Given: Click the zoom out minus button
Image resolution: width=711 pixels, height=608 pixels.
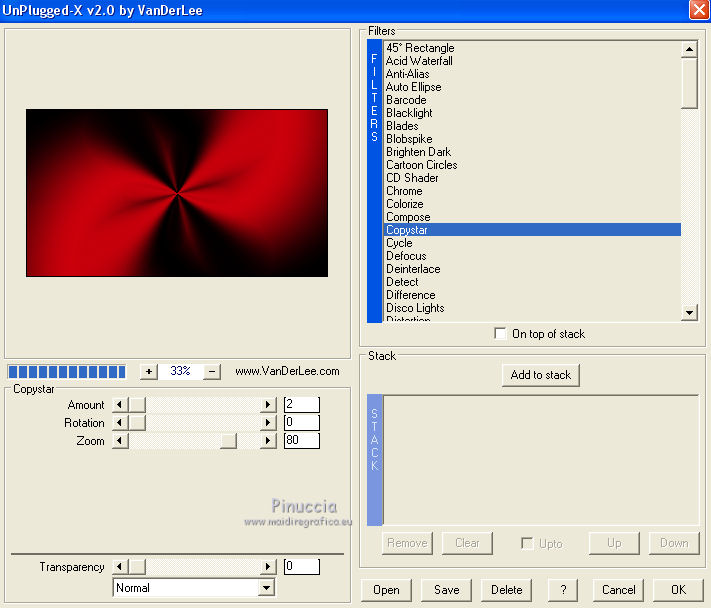Looking at the screenshot, I should [x=212, y=372].
